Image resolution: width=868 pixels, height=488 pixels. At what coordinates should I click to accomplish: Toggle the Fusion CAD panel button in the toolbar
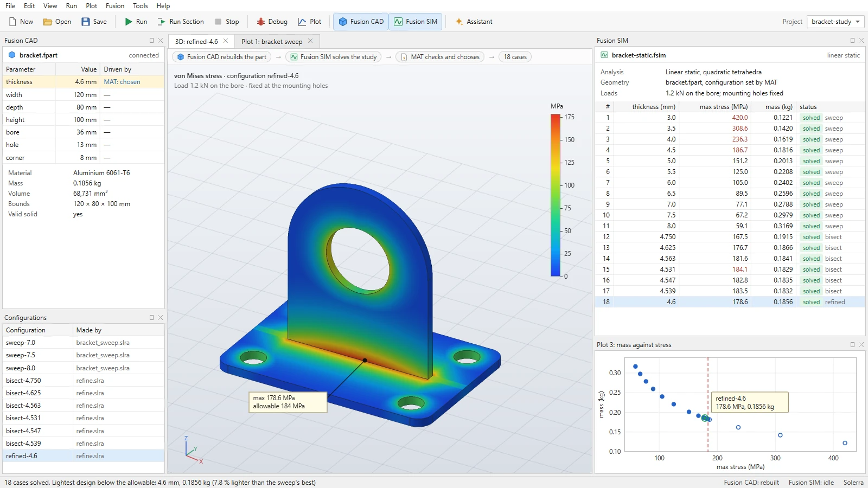[361, 22]
